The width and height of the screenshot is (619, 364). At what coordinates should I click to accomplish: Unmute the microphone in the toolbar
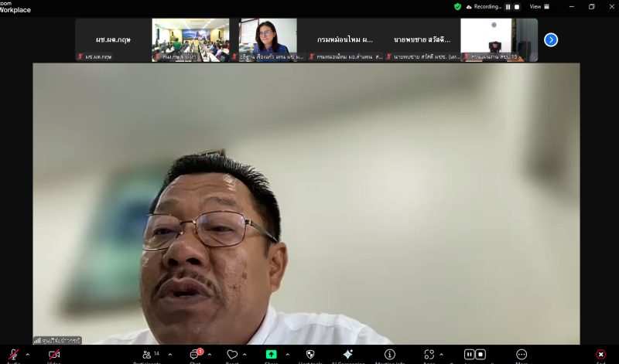pos(13,355)
